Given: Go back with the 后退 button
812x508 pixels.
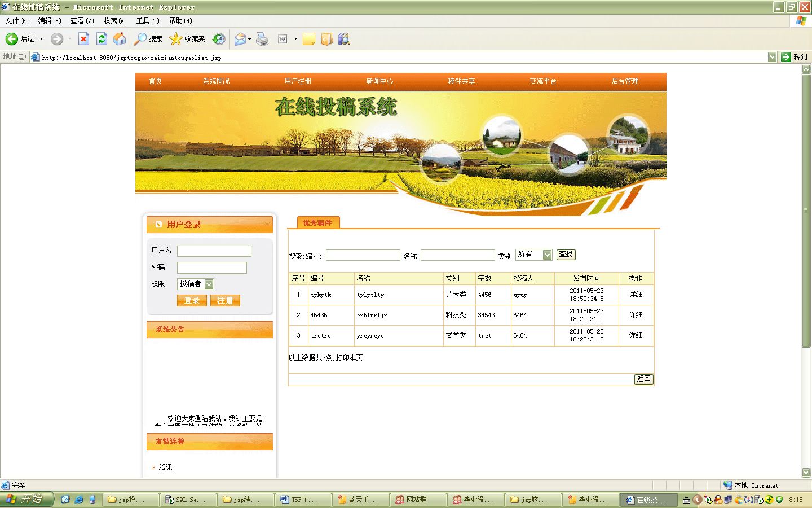Looking at the screenshot, I should pos(20,39).
